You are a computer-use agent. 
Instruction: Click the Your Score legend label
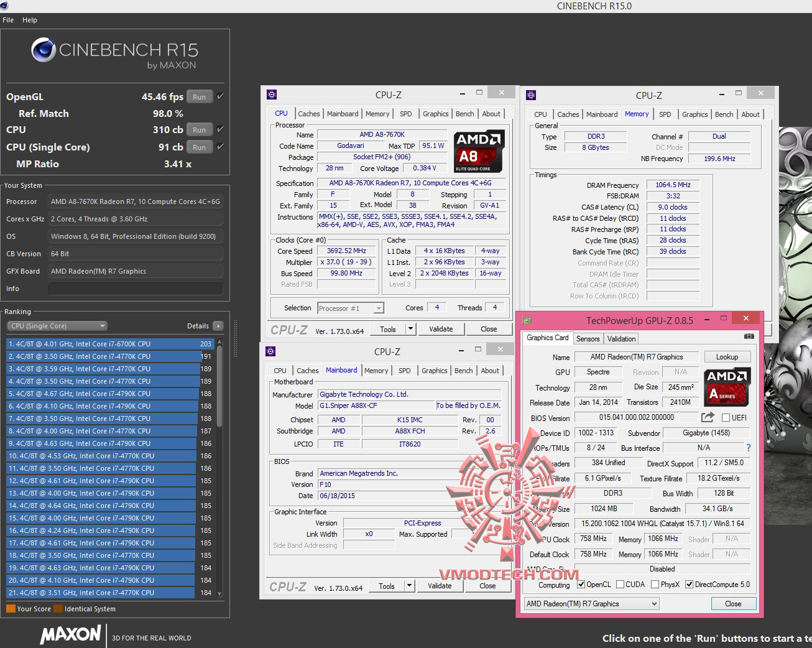(34, 609)
